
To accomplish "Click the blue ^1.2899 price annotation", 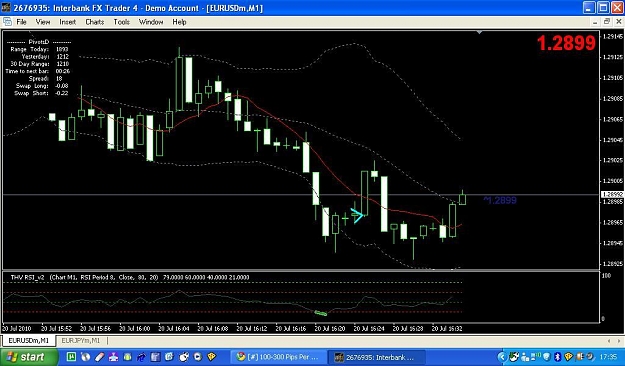I will [500, 200].
